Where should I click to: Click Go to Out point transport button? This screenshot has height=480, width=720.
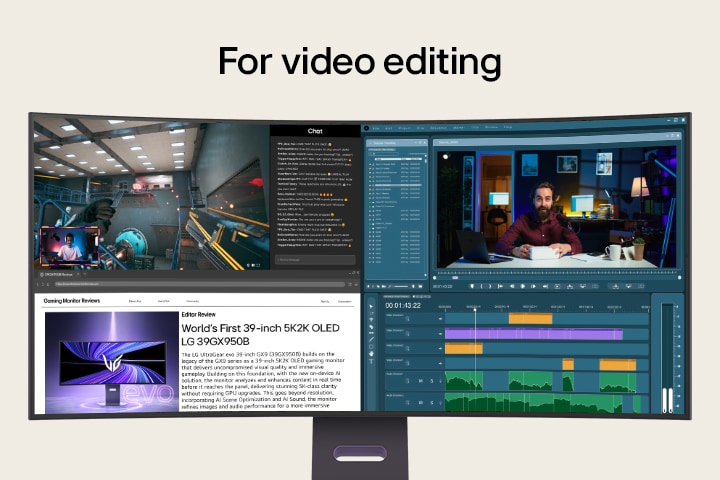tap(546, 286)
